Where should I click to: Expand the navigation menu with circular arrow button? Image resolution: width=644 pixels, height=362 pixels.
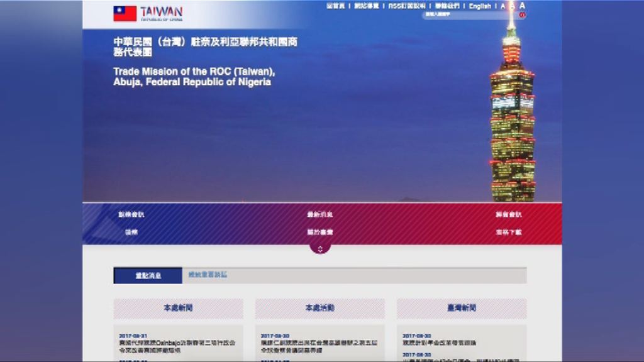click(x=320, y=248)
